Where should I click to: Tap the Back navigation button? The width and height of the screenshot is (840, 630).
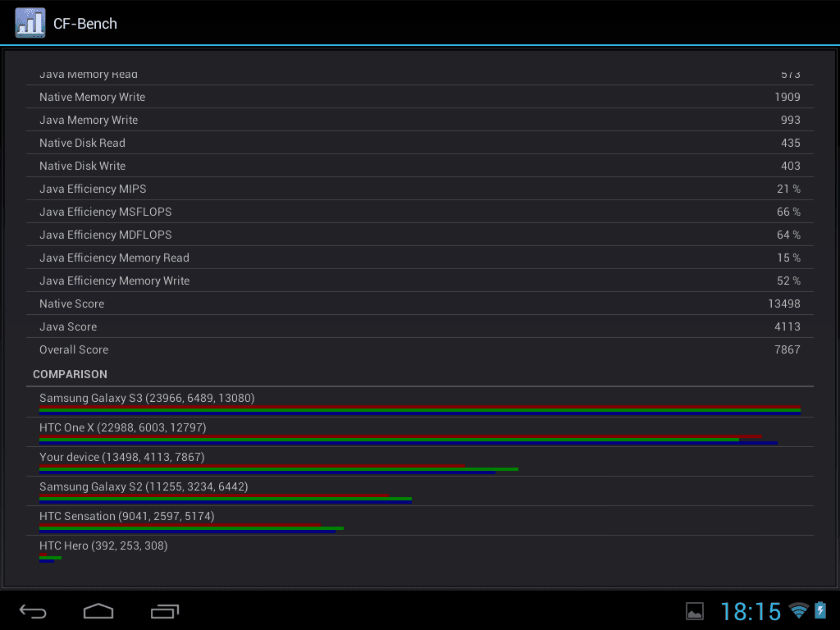coord(33,611)
